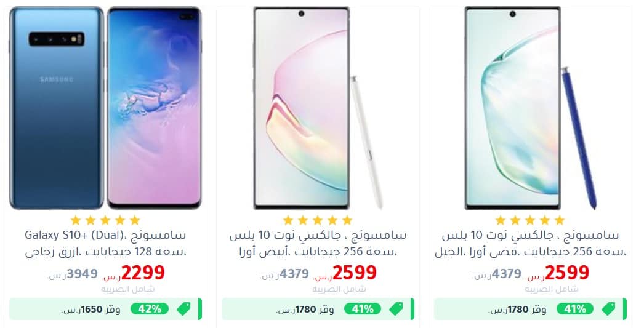Open the white Aura Note 10 Plus title link
Image resolution: width=644 pixels, height=328 pixels.
pyautogui.click(x=318, y=244)
